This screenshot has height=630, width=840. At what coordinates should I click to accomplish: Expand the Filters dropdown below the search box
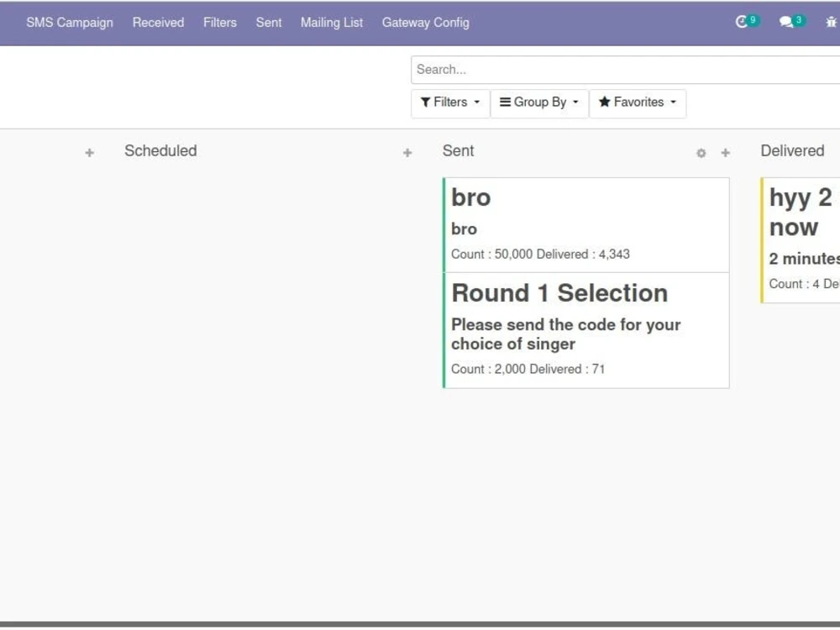click(x=450, y=102)
